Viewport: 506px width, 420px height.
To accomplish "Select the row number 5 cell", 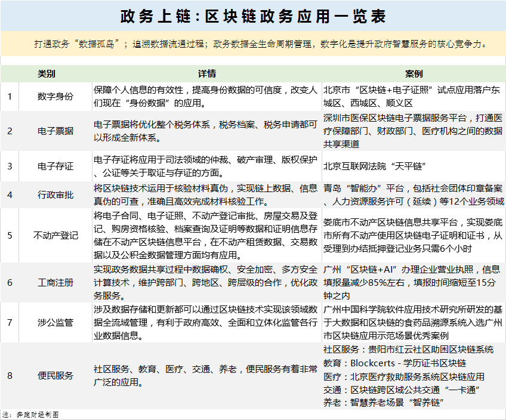I will (10, 235).
